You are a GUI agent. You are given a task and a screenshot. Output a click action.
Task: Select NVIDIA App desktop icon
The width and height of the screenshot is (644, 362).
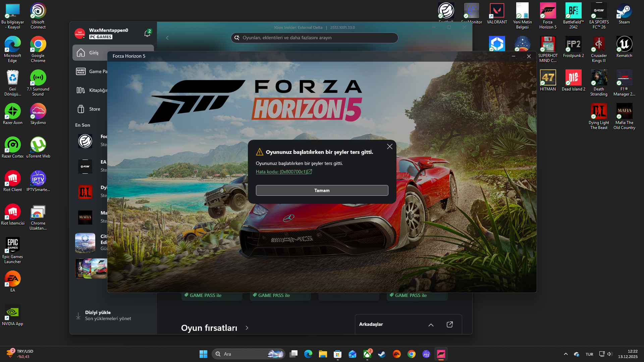12,315
